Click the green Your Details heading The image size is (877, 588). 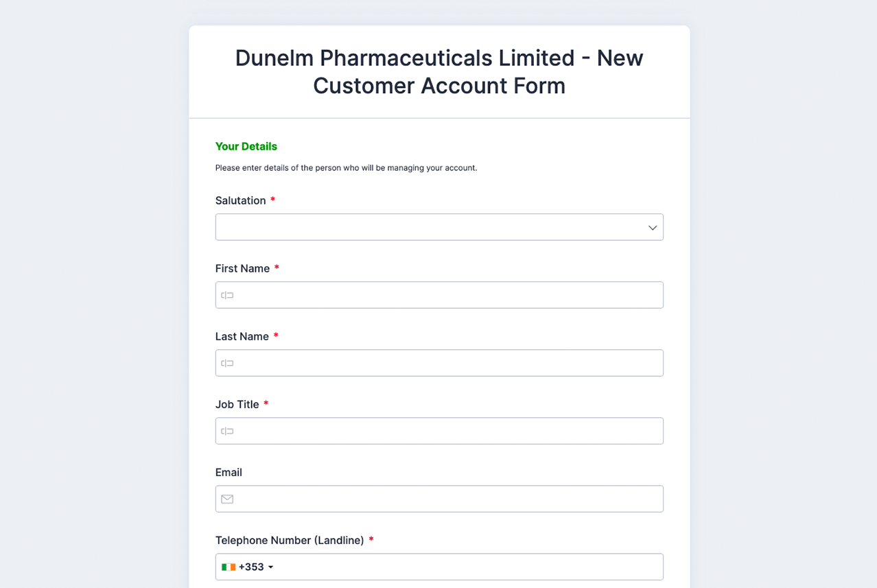point(246,146)
